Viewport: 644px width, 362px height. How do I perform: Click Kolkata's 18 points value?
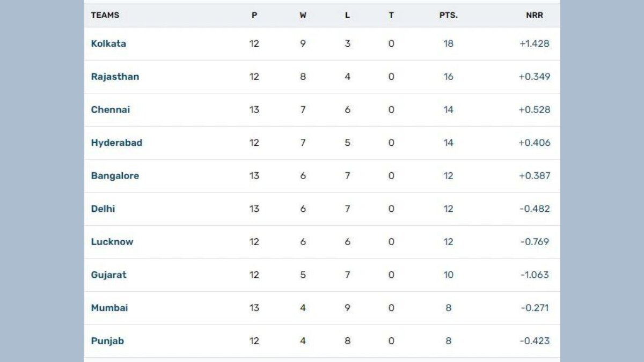[448, 43]
